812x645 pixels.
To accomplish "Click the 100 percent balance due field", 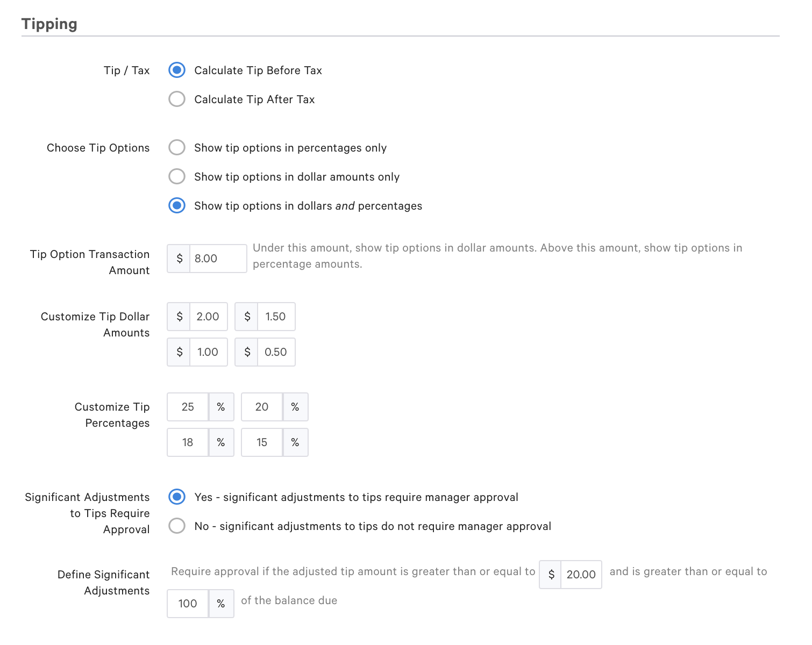I will pos(187,604).
